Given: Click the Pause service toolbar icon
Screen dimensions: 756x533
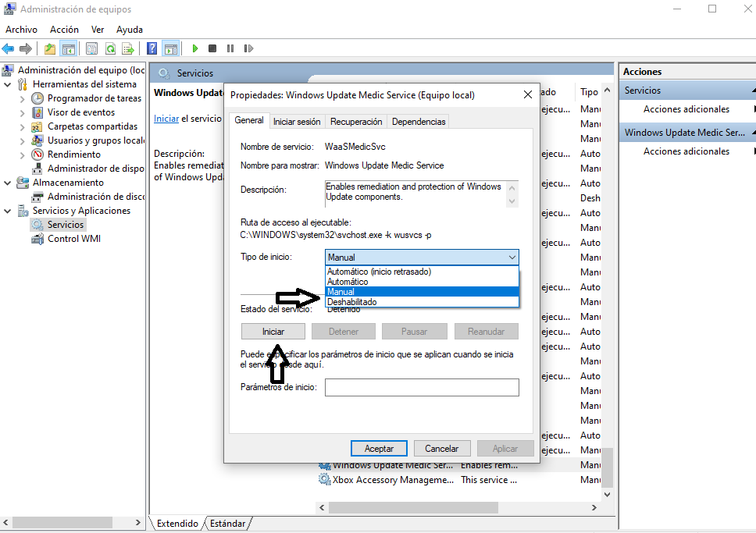Looking at the screenshot, I should point(230,48).
